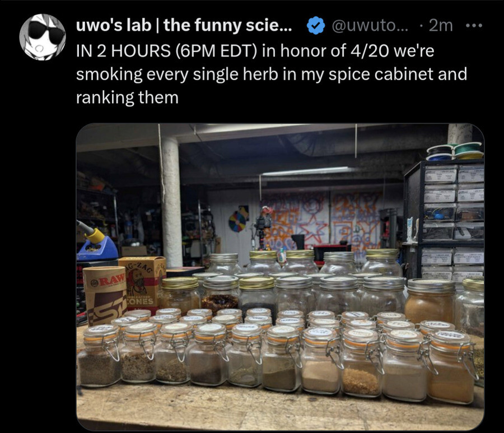Click the RAW papers box in the photo

pos(108,294)
